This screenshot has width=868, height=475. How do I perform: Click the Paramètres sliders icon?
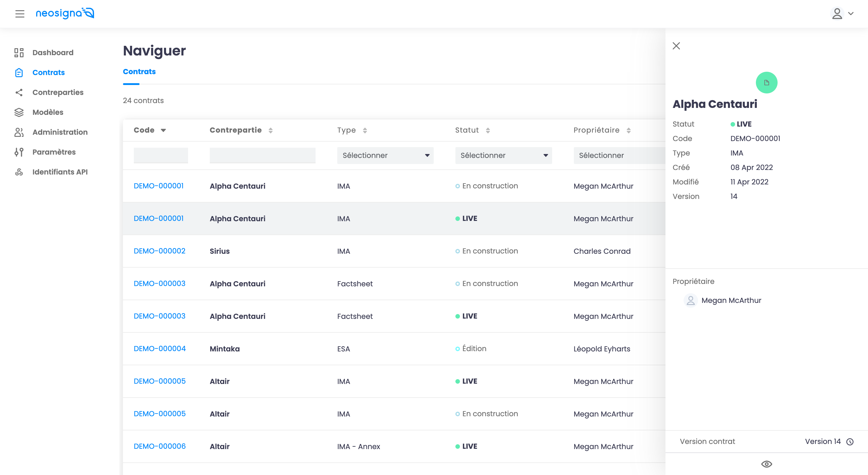[19, 152]
